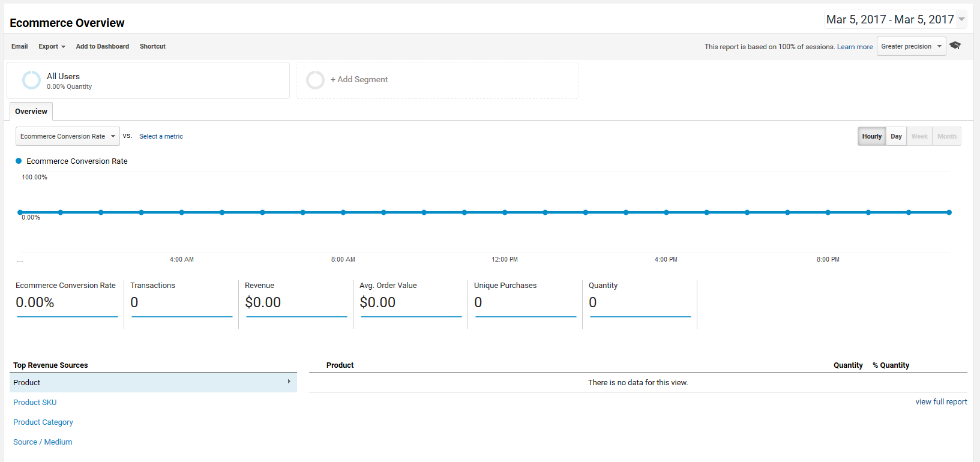The width and height of the screenshot is (980, 462).
Task: Expand the Ecommerce Conversion Rate metric dropdown
Action: tap(67, 136)
